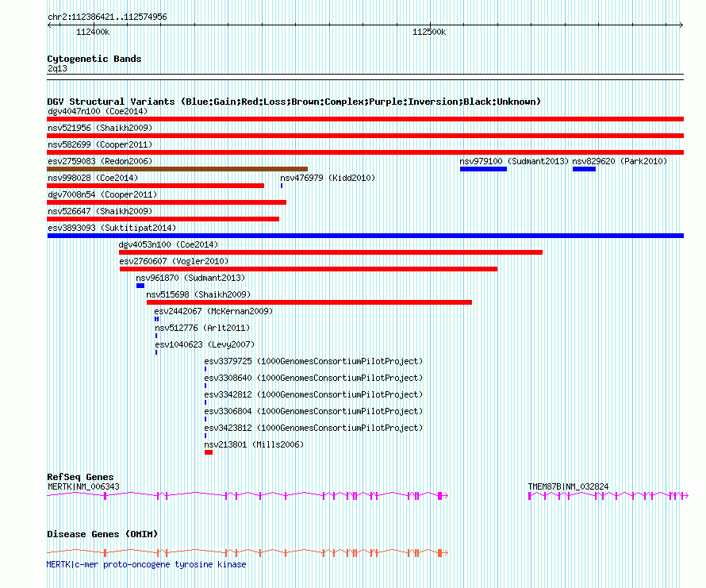This screenshot has height=588, width=706.
Task: Open the MERTK c-mer proto-oncogene tyrosine kinase link
Action: 146,564
